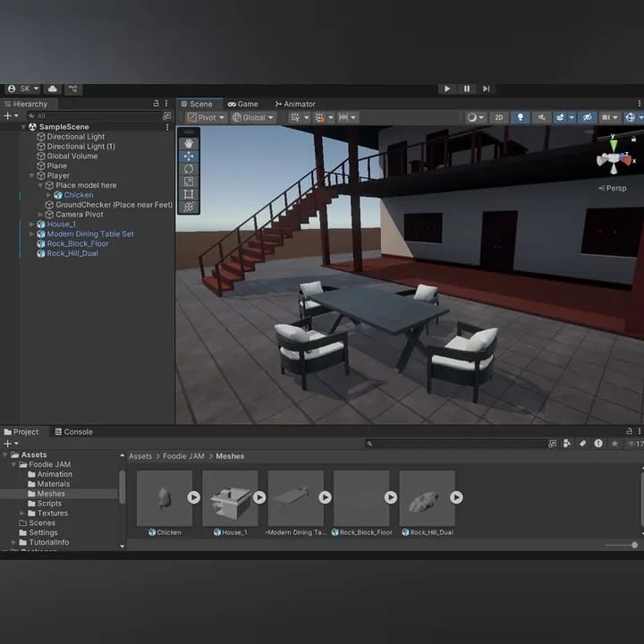Viewport: 644px width, 644px height.
Task: Open the effects dropdown arrow
Action: (x=572, y=117)
